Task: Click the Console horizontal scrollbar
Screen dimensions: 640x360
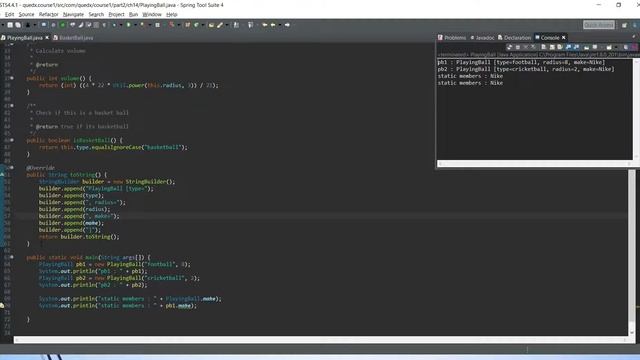Action: click(x=534, y=164)
